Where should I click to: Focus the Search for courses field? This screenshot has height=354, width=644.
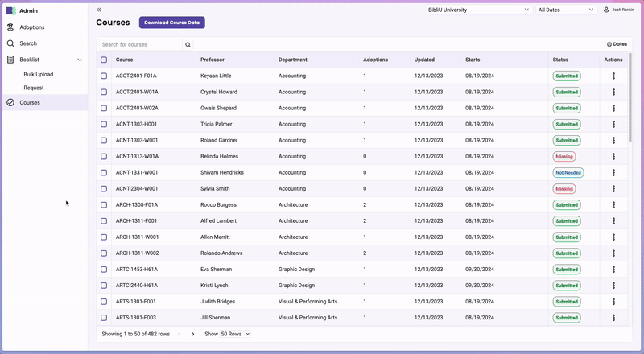pos(141,45)
